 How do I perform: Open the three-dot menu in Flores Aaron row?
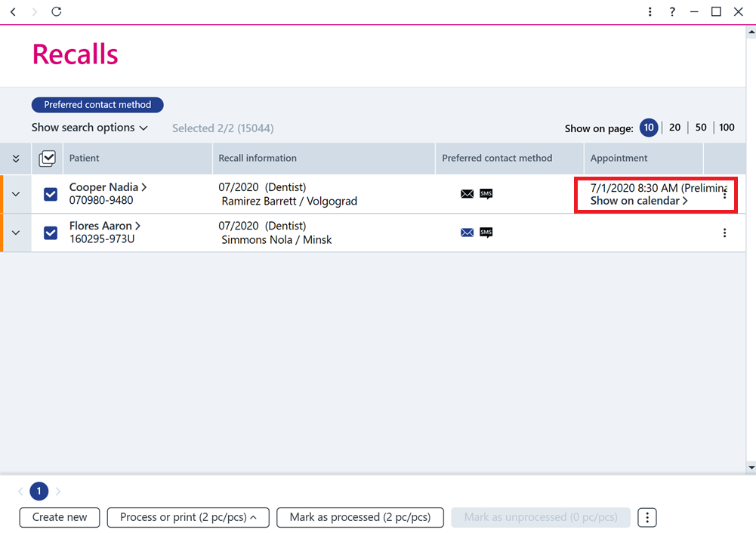coord(724,233)
